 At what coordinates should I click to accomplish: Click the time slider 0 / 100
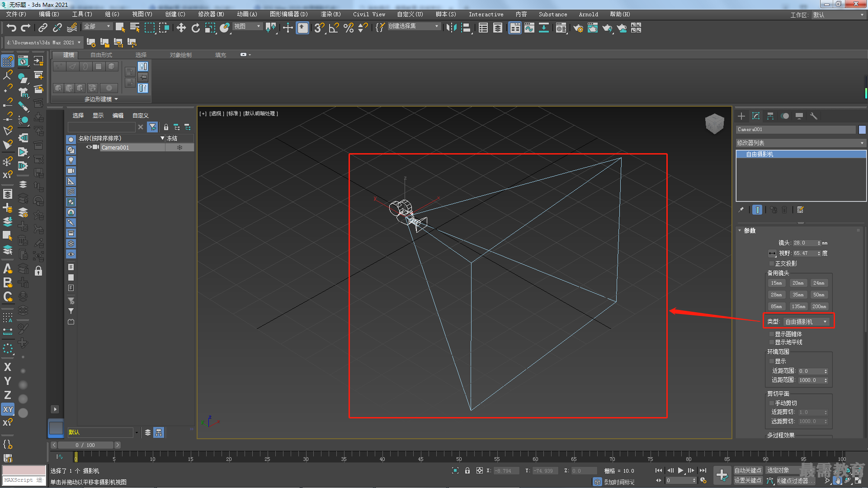pyautogui.click(x=85, y=445)
